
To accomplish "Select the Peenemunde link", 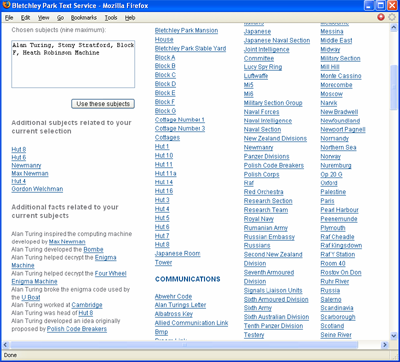I will point(339,219).
